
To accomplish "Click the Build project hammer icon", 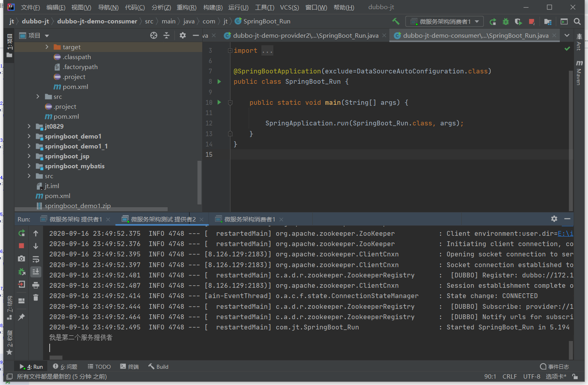I will click(x=396, y=21).
